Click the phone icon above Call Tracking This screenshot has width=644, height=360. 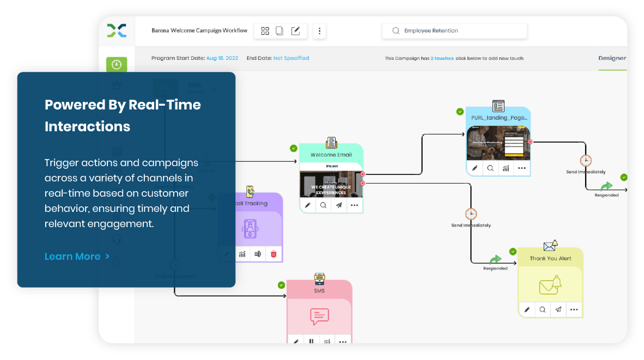click(x=250, y=191)
